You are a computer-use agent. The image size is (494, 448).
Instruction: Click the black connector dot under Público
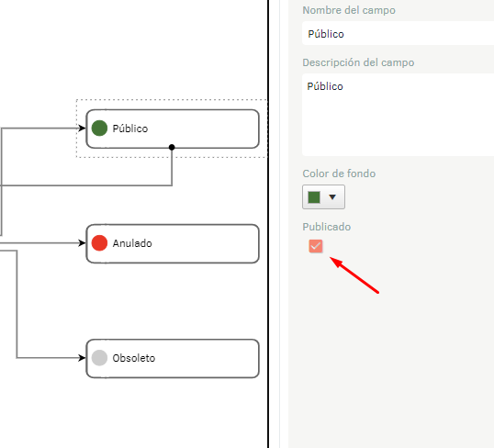click(x=172, y=147)
